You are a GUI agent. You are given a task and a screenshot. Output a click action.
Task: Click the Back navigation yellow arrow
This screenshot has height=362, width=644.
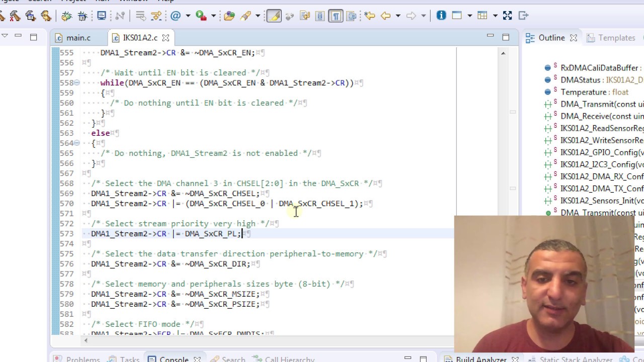386,16
